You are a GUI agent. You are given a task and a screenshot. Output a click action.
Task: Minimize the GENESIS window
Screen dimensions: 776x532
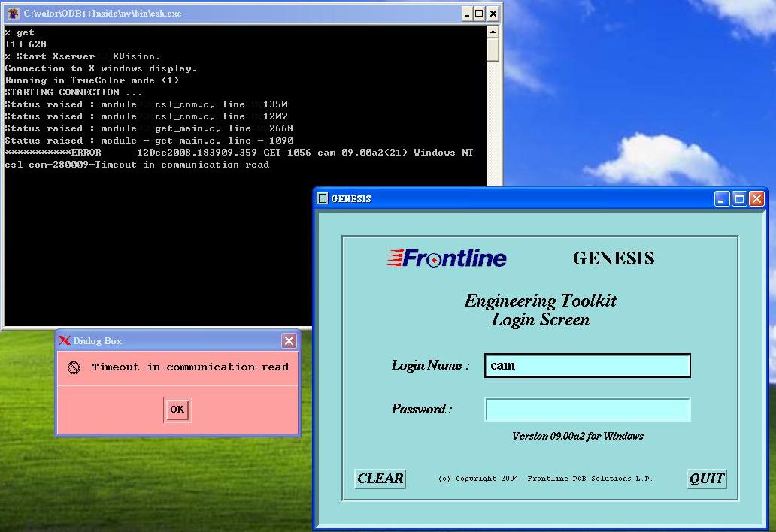(722, 199)
